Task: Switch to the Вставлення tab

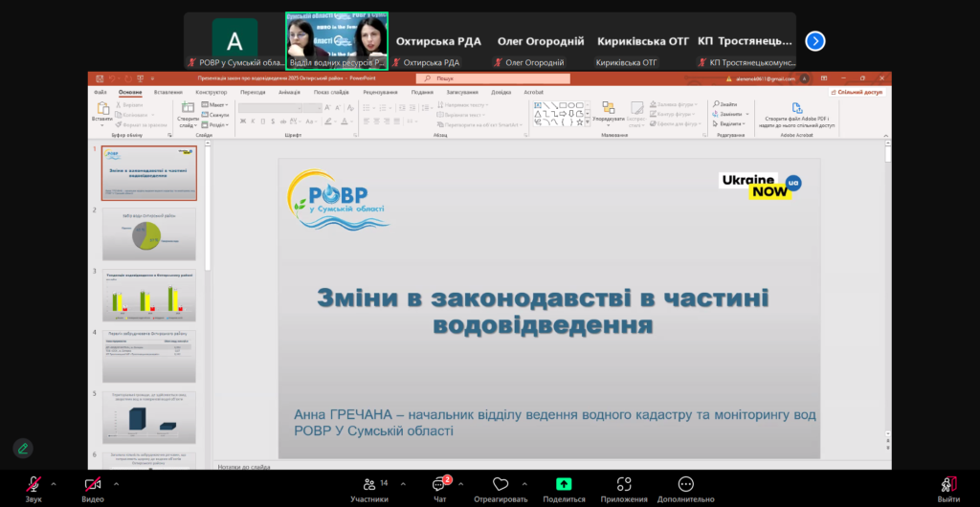Action: pyautogui.click(x=168, y=93)
